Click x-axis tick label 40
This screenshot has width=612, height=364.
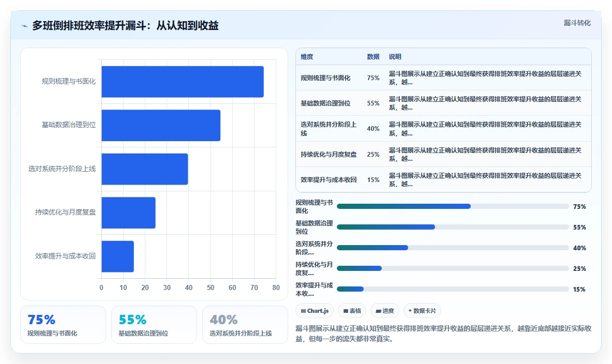click(188, 287)
